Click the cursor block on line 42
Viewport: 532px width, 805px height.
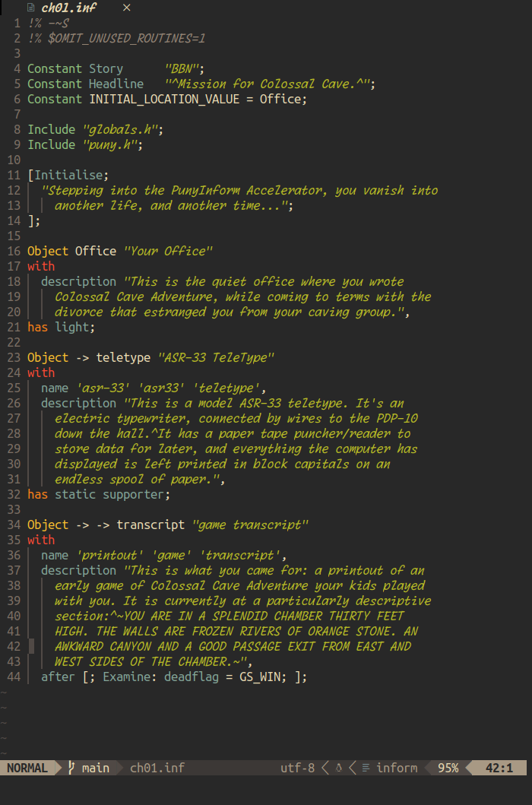click(x=31, y=646)
